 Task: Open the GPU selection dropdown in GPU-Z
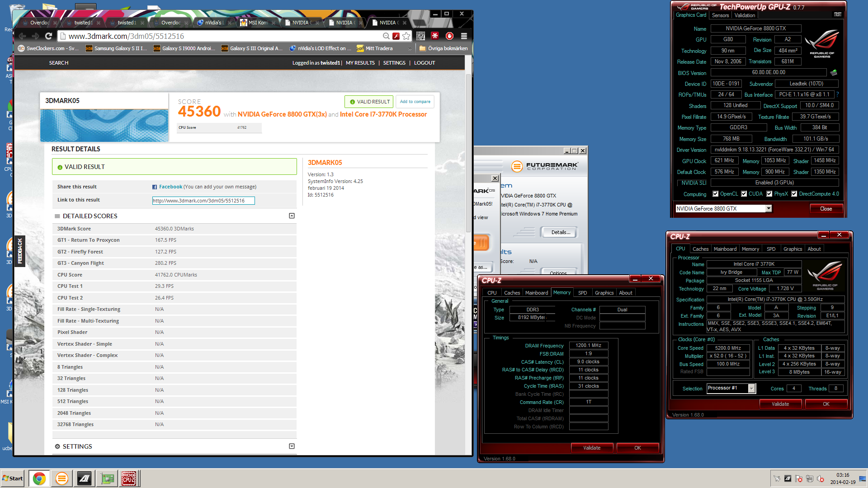[768, 209]
